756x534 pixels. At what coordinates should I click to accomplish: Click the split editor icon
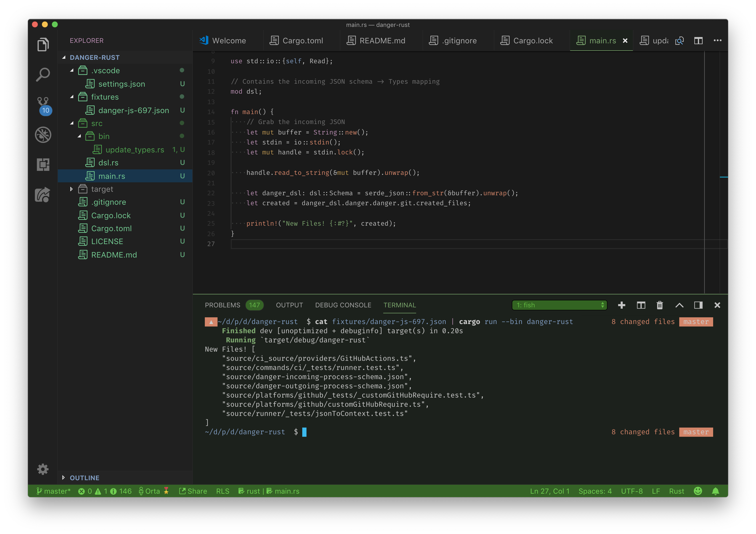(x=698, y=41)
